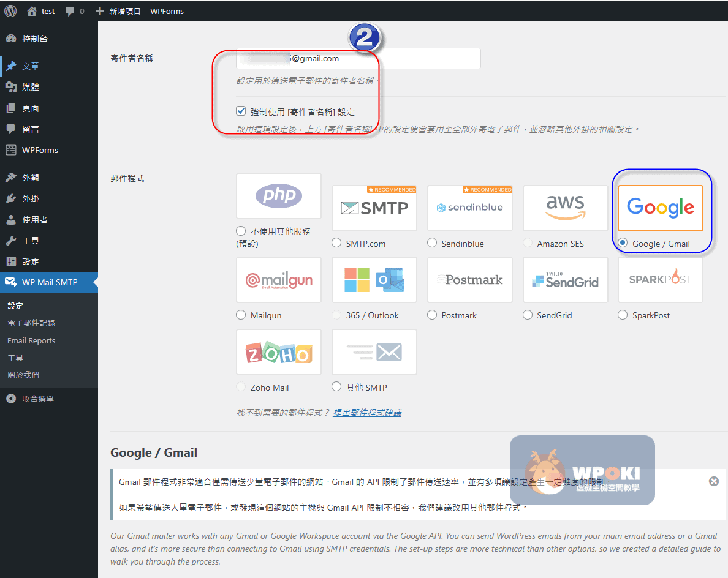This screenshot has width=728, height=578.
Task: Select the Sendinblue radio button
Action: (432, 243)
